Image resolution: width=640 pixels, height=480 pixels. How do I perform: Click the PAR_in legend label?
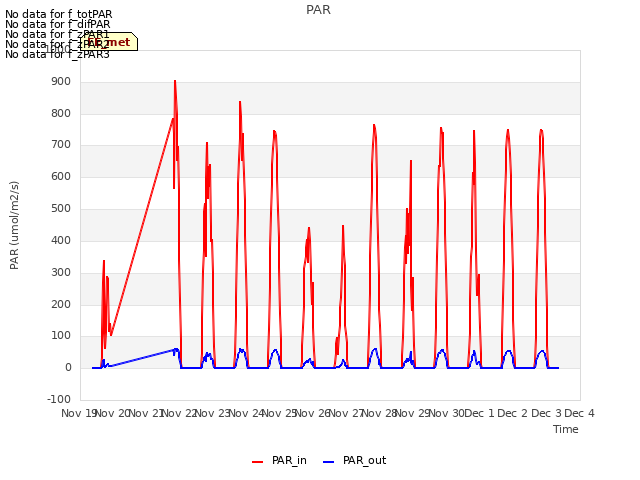289,460
